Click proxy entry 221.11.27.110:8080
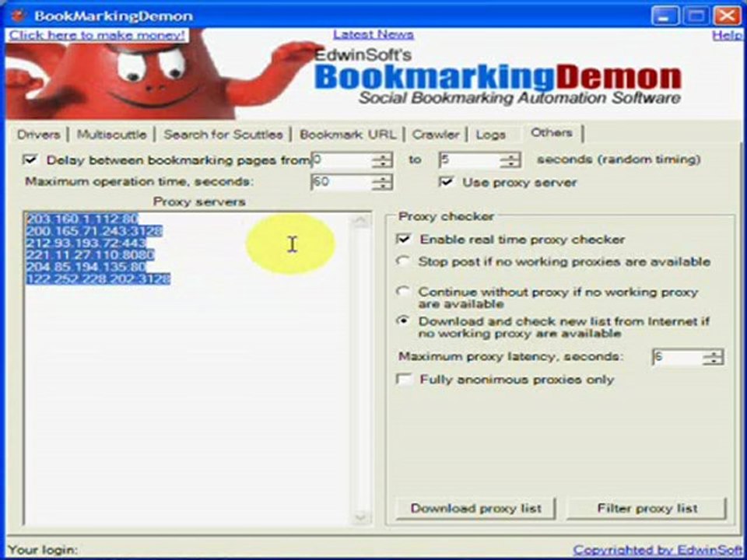Screen dimensions: 747x560 point(90,255)
